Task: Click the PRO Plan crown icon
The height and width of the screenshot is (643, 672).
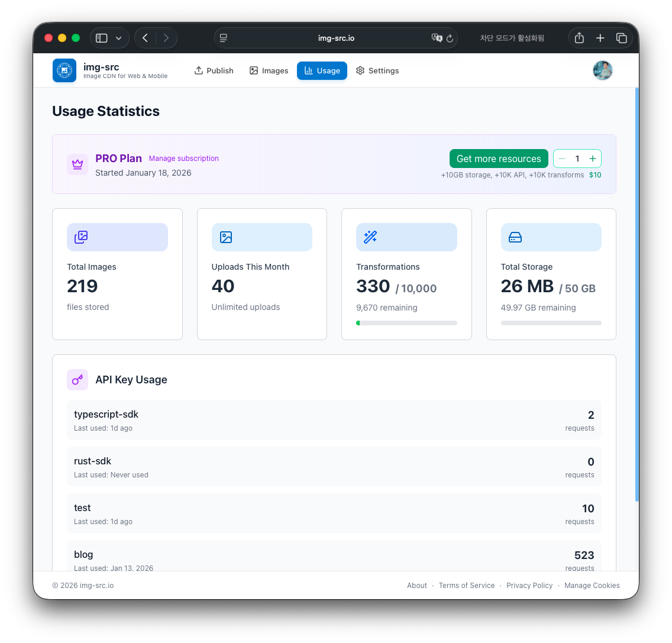Action: pos(77,164)
